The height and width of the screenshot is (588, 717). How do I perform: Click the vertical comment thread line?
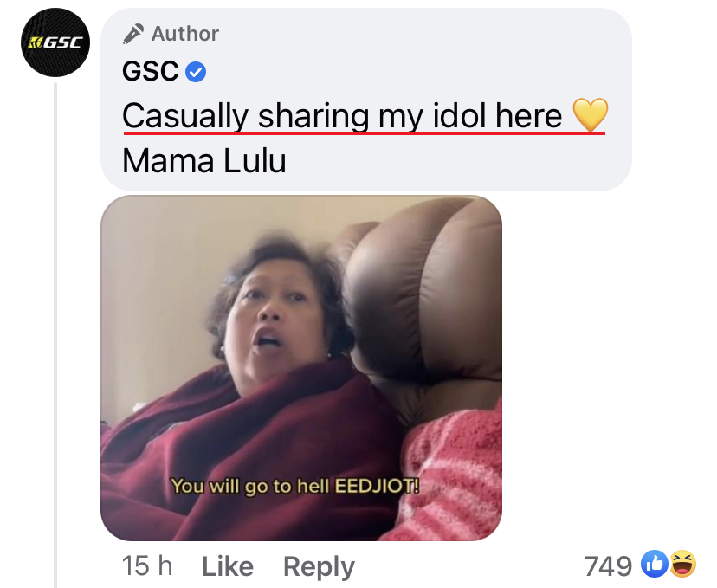(55, 335)
